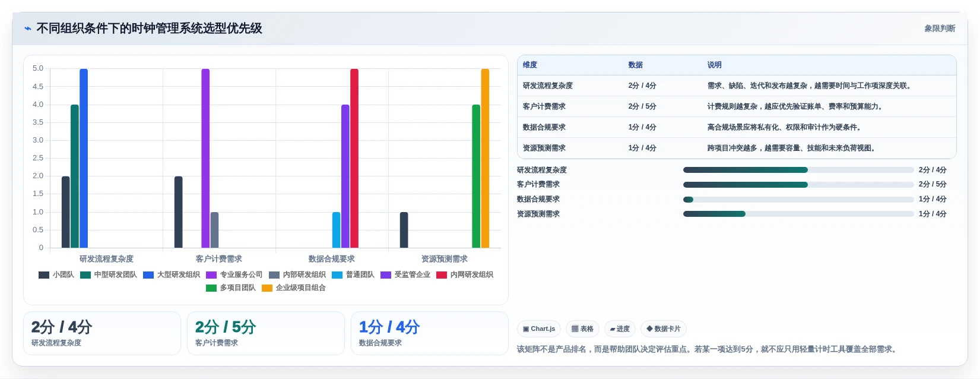The height and width of the screenshot is (379, 980).
Task: Toggle the 多项目团队 legend item
Action: 231,288
